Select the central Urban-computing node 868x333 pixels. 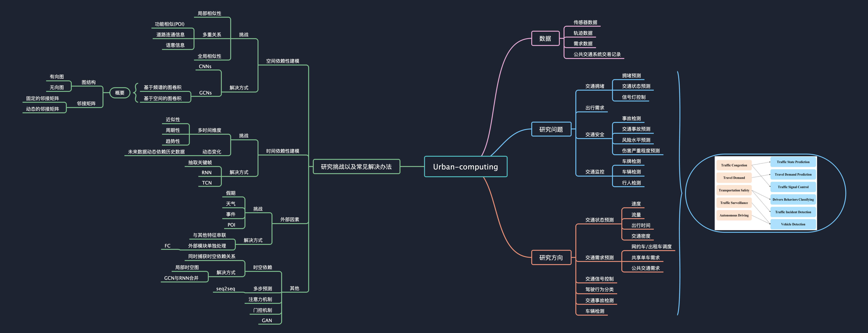[465, 167]
